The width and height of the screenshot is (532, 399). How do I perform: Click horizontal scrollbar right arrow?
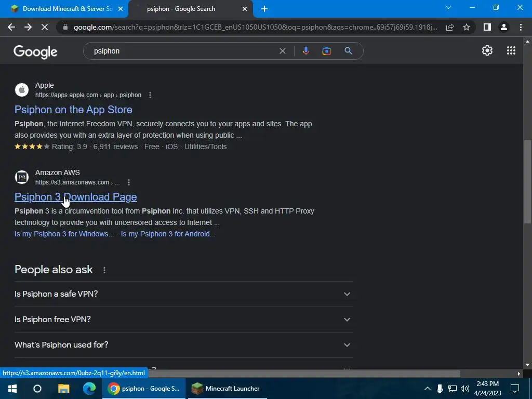(x=519, y=374)
